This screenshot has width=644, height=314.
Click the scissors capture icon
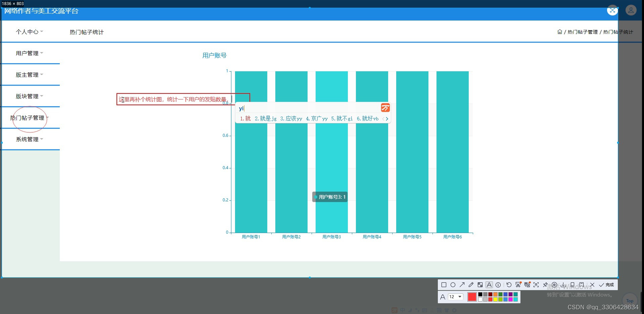pyautogui.click(x=518, y=285)
